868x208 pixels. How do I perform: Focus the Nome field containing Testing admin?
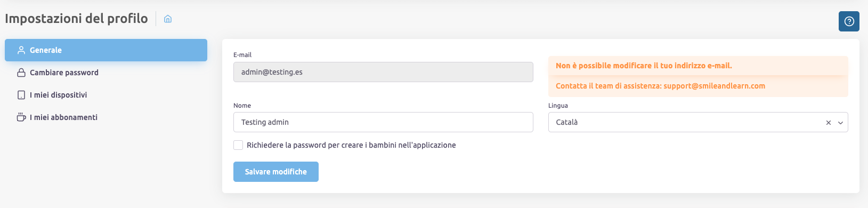point(383,122)
